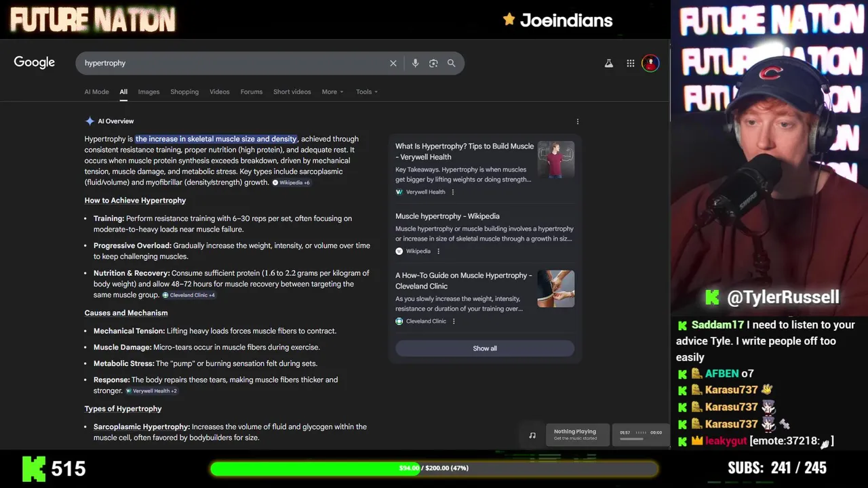This screenshot has height=488, width=868.
Task: Click the Cleveland Clinic source favicon
Action: click(x=399, y=321)
